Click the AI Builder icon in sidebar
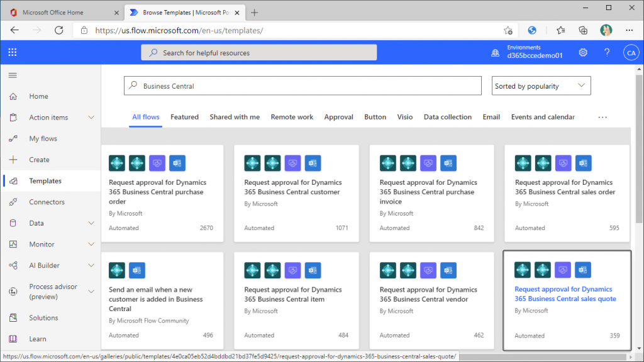Viewport: 644px width, 362px height. tap(13, 266)
